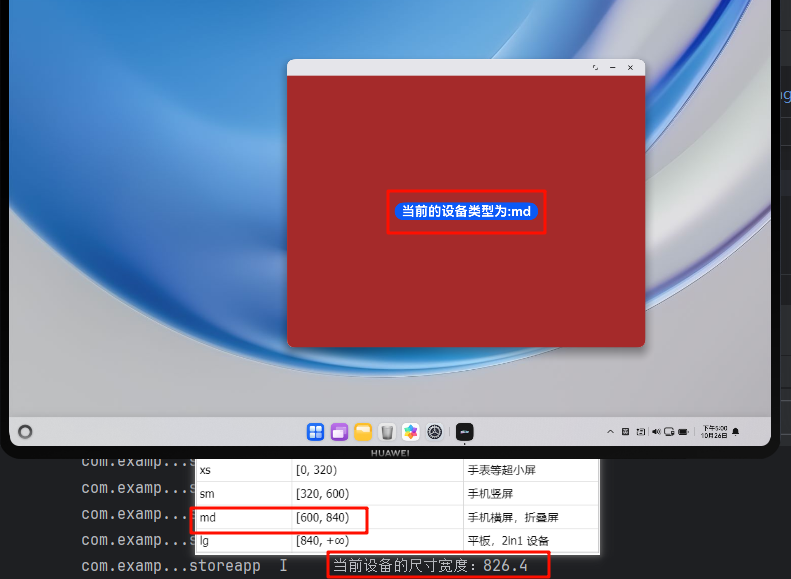Image resolution: width=791 pixels, height=579 pixels.
Task: Click the log text 当前设备的尺寸宽度: 826.4
Action: [x=430, y=566]
